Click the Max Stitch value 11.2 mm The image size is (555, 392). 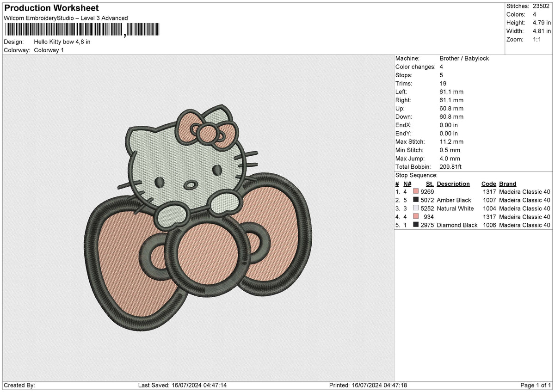(x=451, y=141)
